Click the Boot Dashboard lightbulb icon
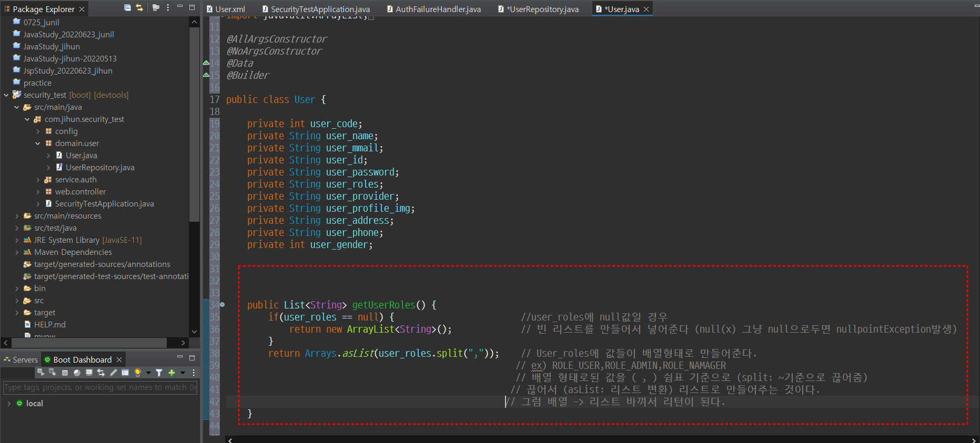Viewport: 980px width, 443px height. [138, 373]
